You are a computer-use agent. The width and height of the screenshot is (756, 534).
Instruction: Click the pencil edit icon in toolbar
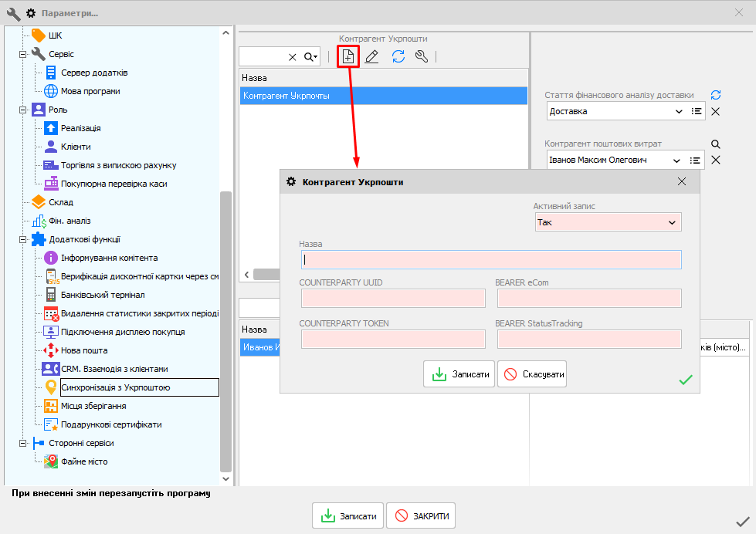[x=371, y=56]
